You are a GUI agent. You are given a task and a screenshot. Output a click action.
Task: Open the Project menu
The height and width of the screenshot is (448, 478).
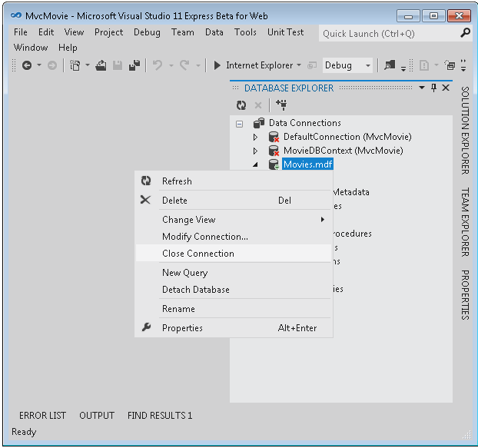pyautogui.click(x=109, y=32)
